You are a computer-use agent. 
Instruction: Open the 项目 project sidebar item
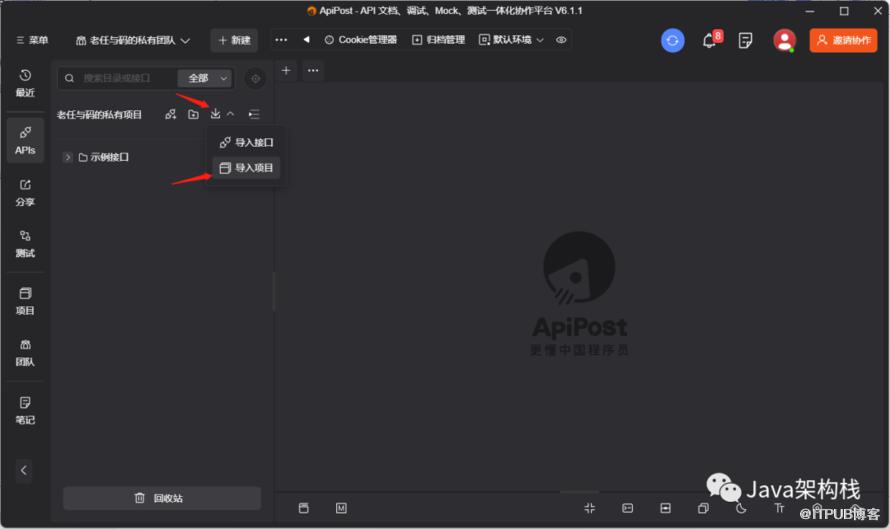click(x=25, y=301)
